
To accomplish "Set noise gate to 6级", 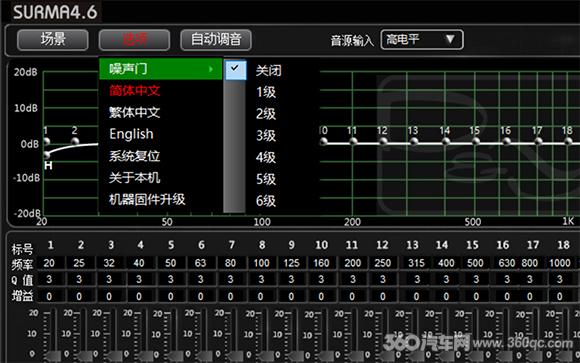I will click(x=266, y=201).
